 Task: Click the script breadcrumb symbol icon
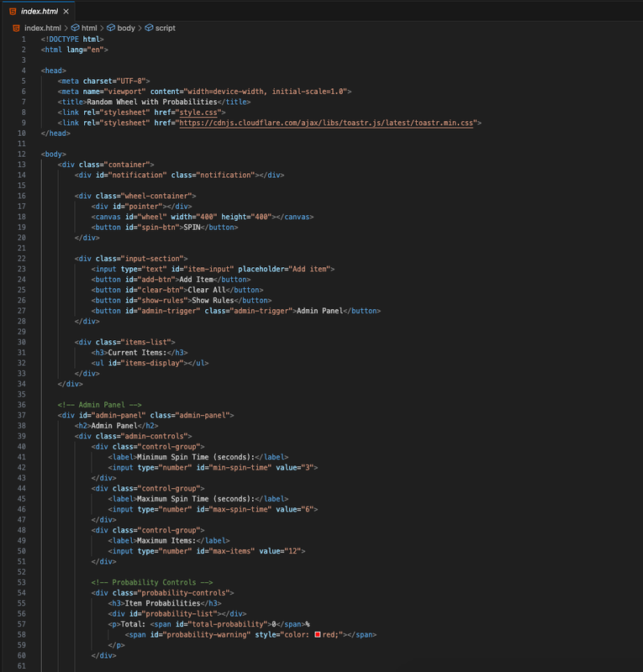[149, 28]
